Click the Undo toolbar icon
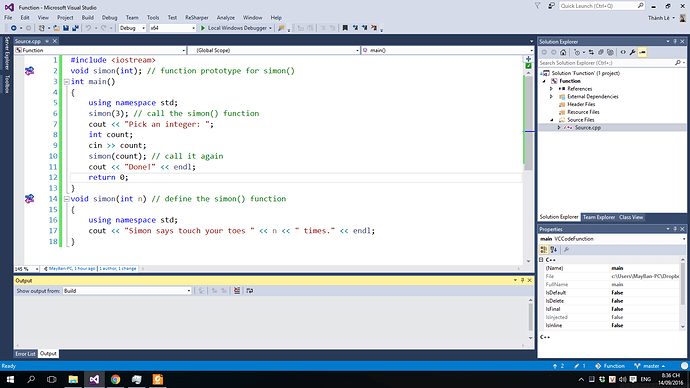Image resolution: width=690 pixels, height=388 pixels. (88, 28)
